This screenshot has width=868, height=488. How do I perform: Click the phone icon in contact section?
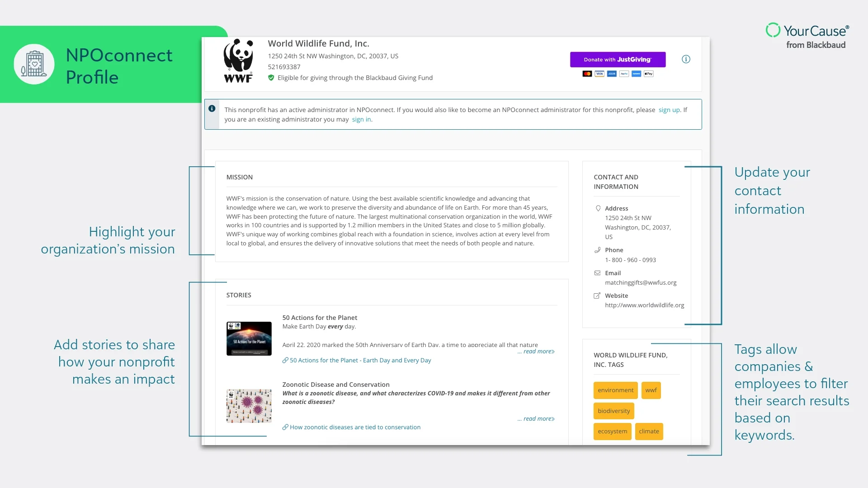point(597,250)
